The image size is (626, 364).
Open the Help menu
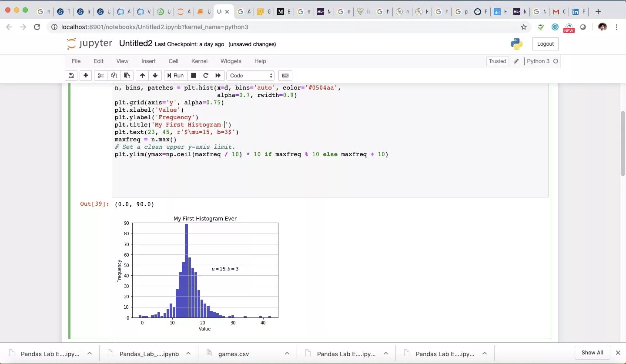coord(260,61)
